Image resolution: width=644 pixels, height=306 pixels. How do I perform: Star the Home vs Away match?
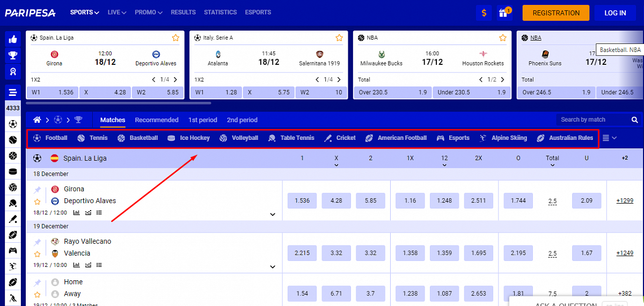coord(38,294)
